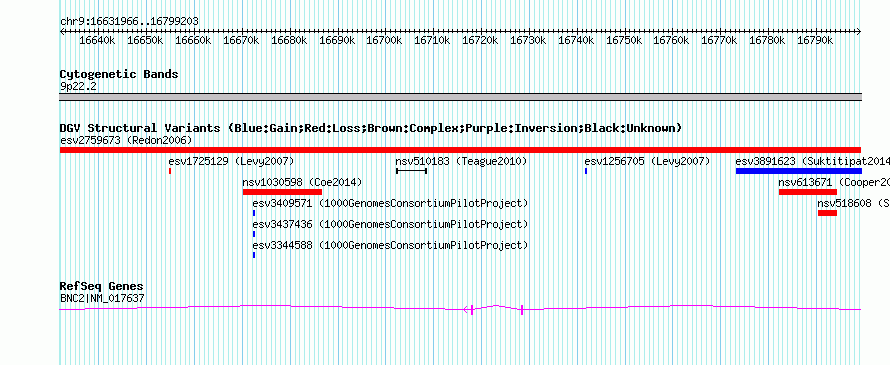
Task: Click the blue esv3891623 gain bar
Action: (799, 171)
